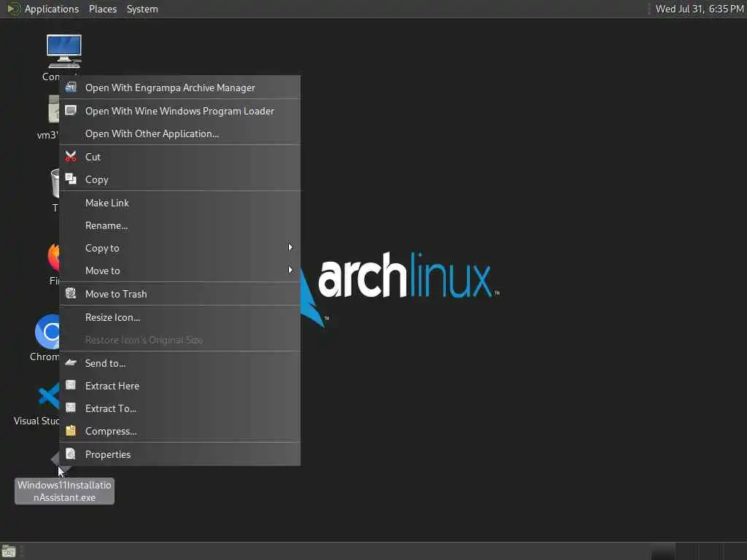The height and width of the screenshot is (560, 747).
Task: Open the Places menu
Action: tap(102, 9)
